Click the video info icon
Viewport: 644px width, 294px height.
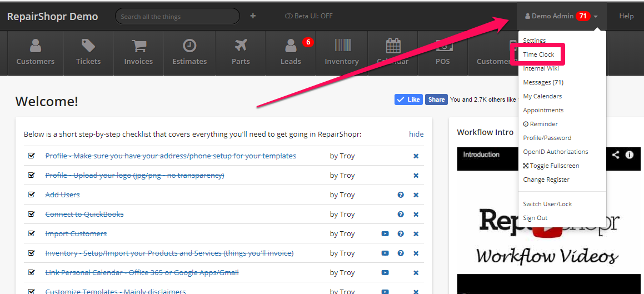click(x=629, y=155)
